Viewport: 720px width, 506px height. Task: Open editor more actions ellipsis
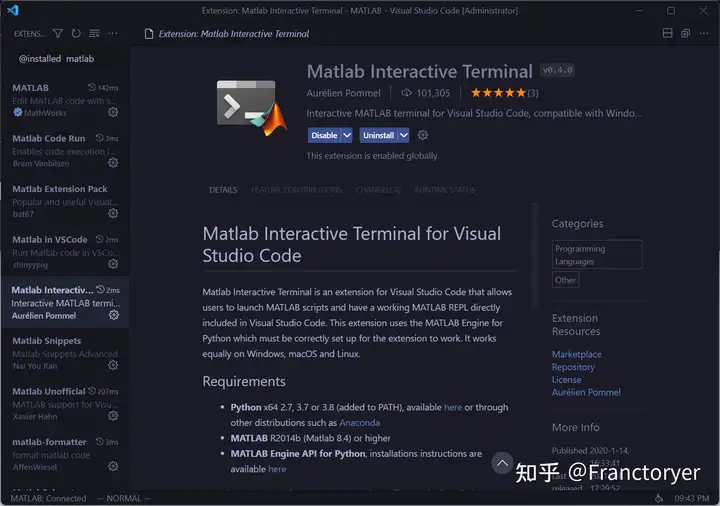(703, 33)
